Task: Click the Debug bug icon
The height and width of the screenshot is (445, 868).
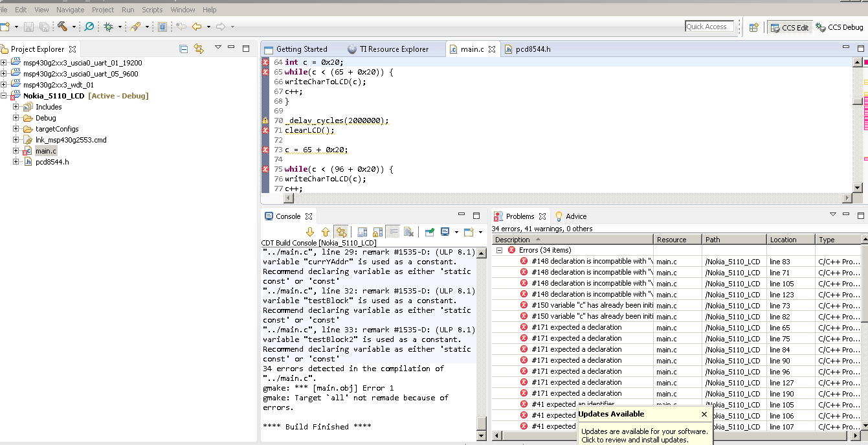Action: point(108,27)
